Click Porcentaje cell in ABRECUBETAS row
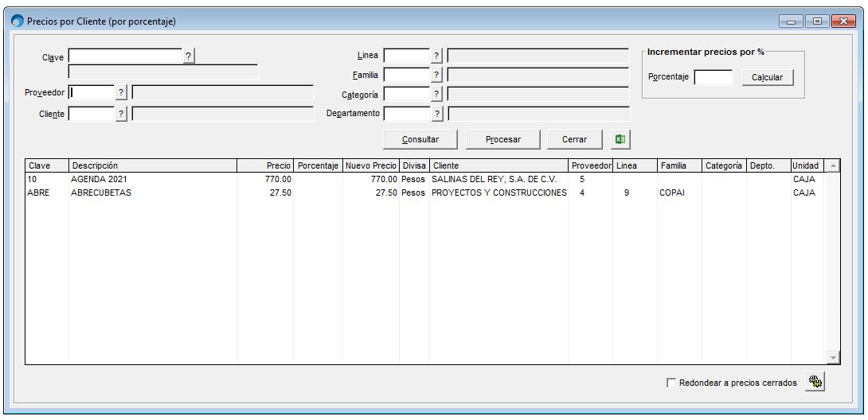 (x=318, y=192)
